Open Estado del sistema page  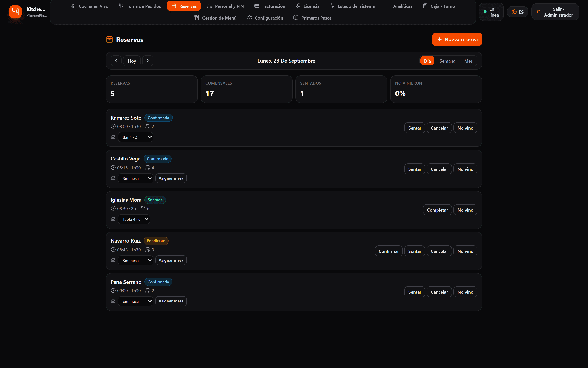(352, 6)
